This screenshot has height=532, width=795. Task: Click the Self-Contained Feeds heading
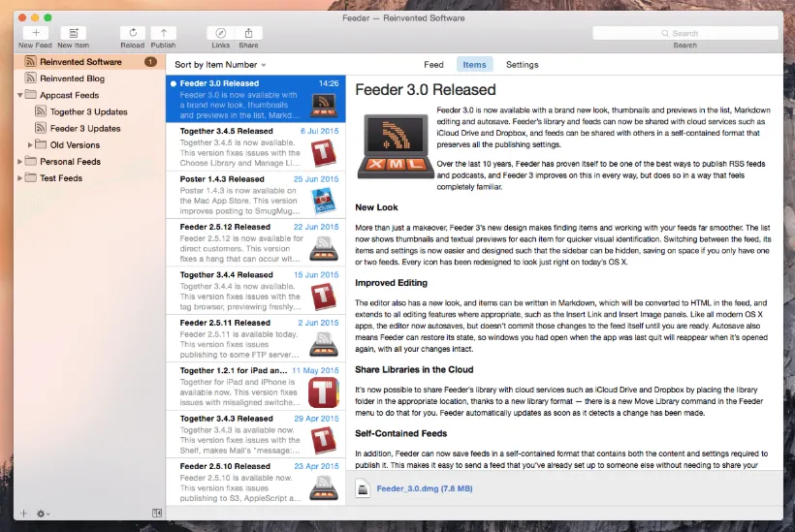click(x=400, y=433)
